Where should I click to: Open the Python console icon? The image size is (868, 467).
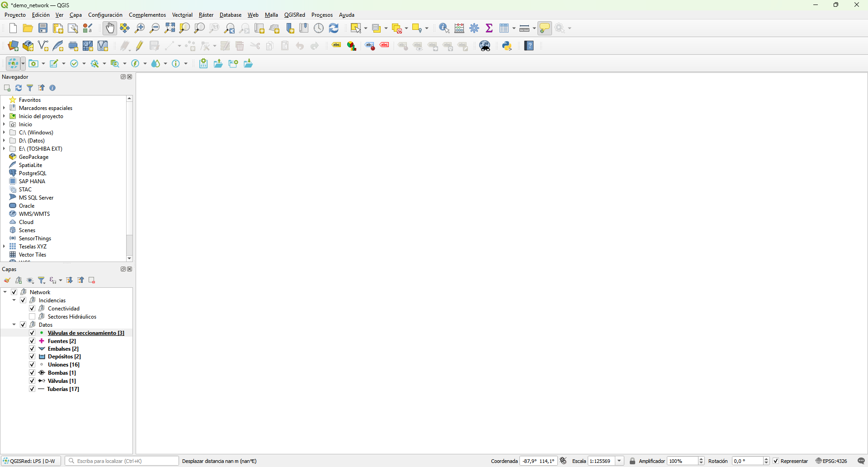point(507,46)
